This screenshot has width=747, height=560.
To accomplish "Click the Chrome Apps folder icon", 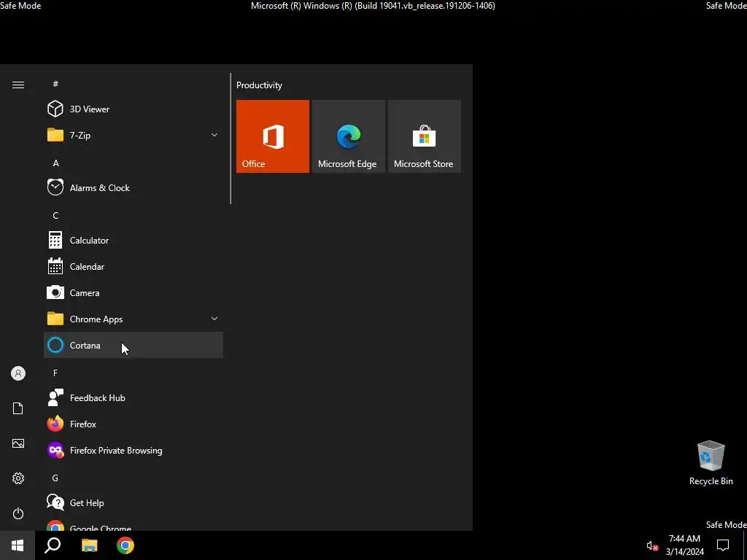I will 55,319.
